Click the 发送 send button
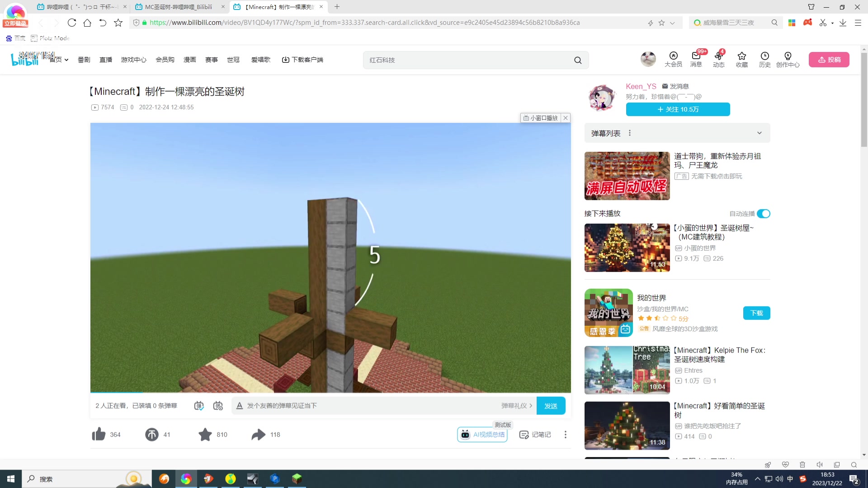The height and width of the screenshot is (488, 868). (550, 406)
